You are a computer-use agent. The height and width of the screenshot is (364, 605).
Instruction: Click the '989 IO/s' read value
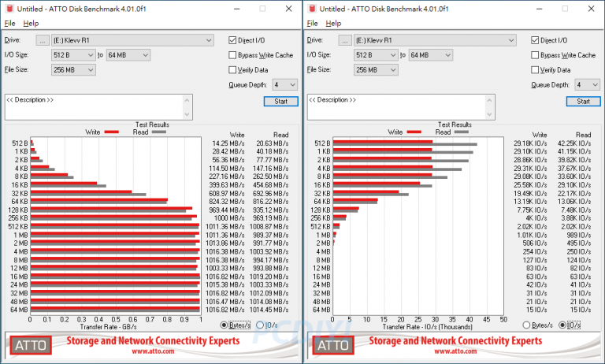click(578, 235)
